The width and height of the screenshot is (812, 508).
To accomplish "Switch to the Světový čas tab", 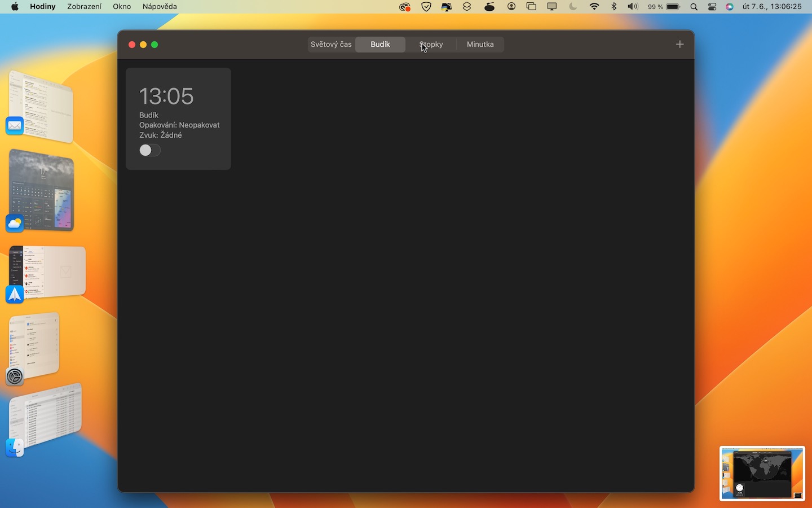I will [331, 44].
